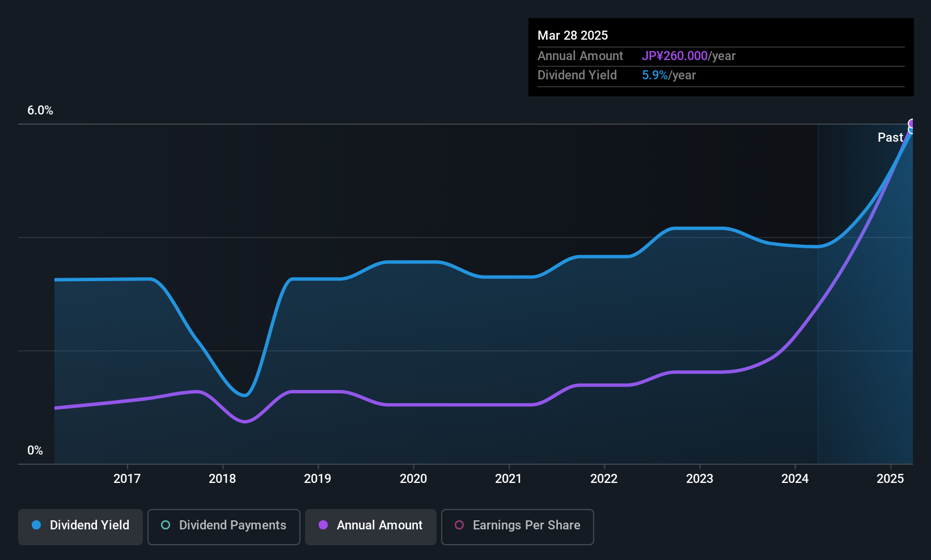Click the teal Dividend Payments legend ring
This screenshot has height=560, width=931.
point(166,525)
